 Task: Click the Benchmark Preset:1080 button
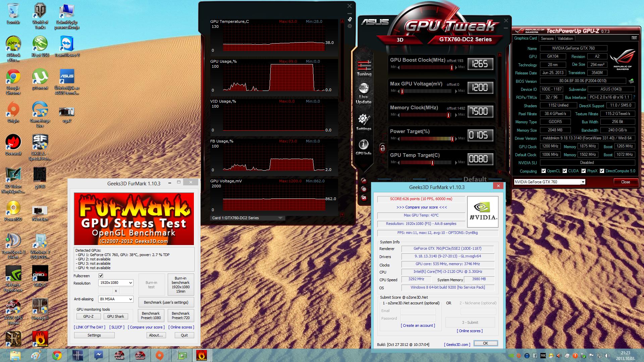[x=151, y=315]
